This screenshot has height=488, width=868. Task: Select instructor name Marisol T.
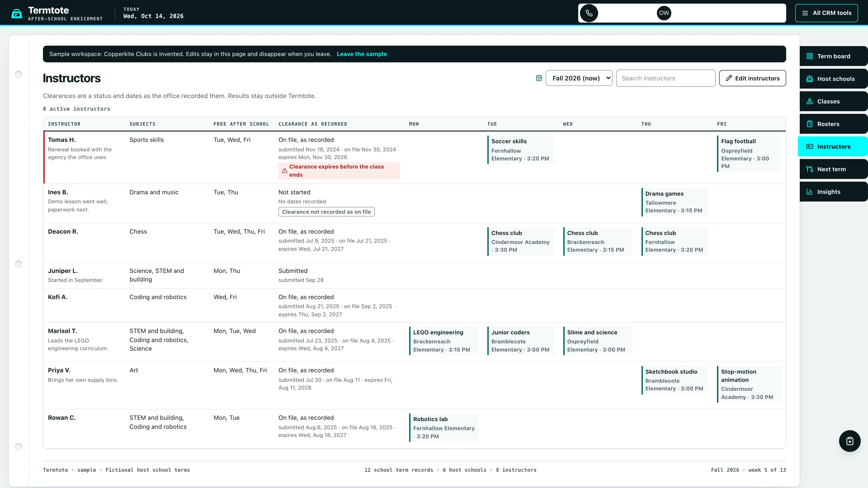(x=62, y=331)
